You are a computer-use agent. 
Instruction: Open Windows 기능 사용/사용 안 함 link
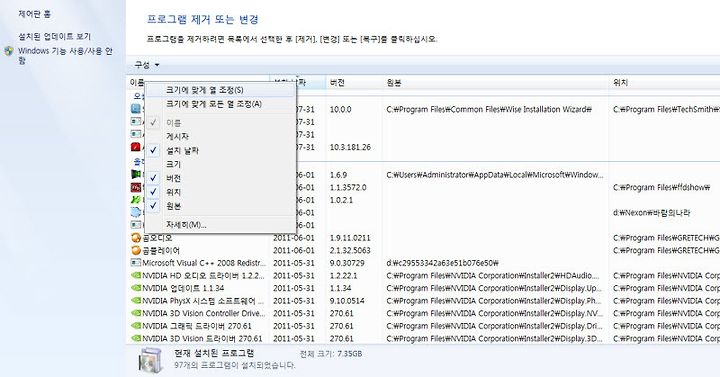(x=65, y=55)
